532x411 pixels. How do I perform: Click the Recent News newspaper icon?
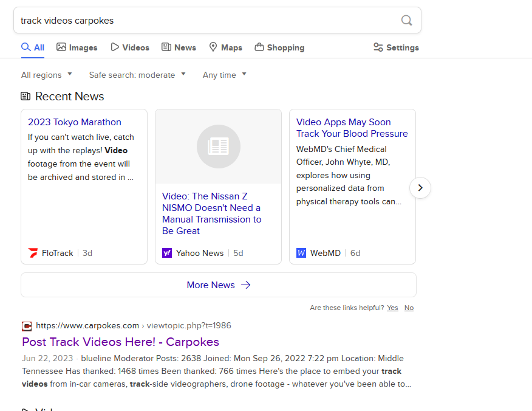click(x=26, y=96)
